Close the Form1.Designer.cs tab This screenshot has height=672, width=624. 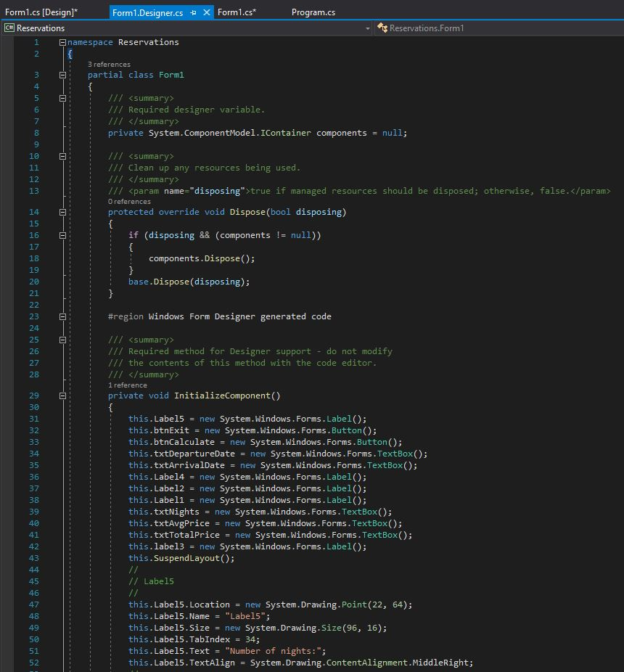pyautogui.click(x=207, y=12)
